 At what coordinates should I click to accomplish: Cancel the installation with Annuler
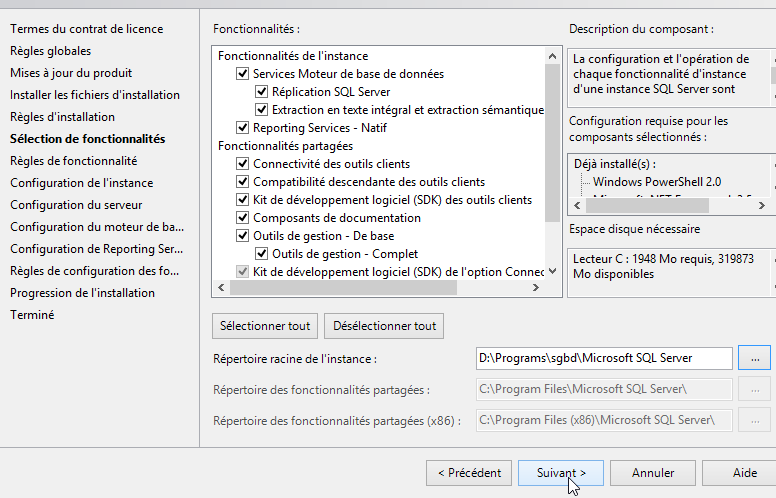click(652, 472)
